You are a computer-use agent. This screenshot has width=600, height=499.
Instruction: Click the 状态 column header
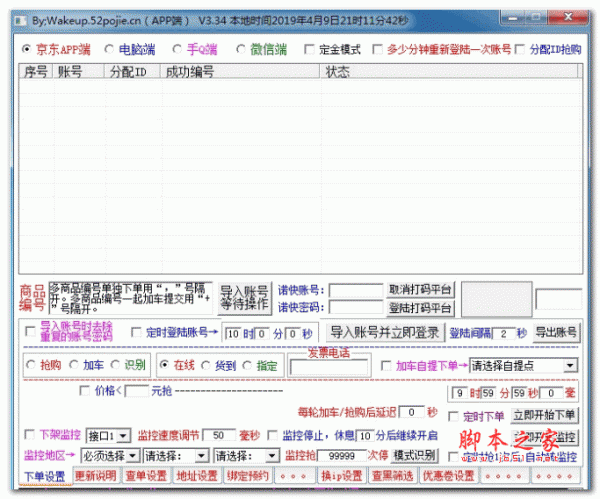coord(448,72)
